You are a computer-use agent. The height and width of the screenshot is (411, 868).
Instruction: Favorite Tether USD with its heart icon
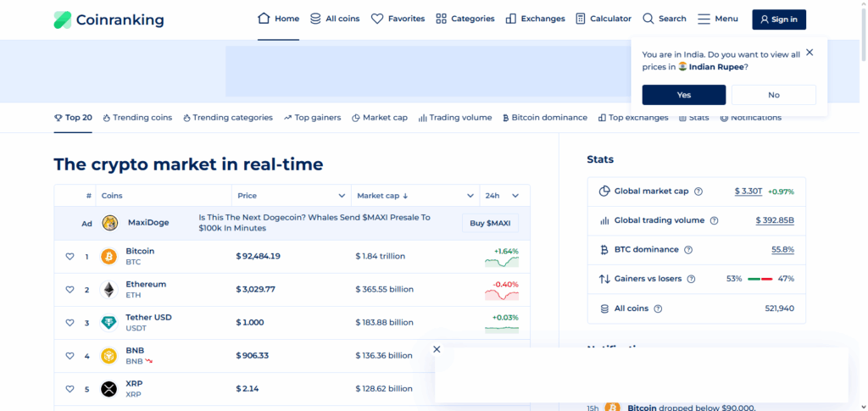[x=70, y=323]
